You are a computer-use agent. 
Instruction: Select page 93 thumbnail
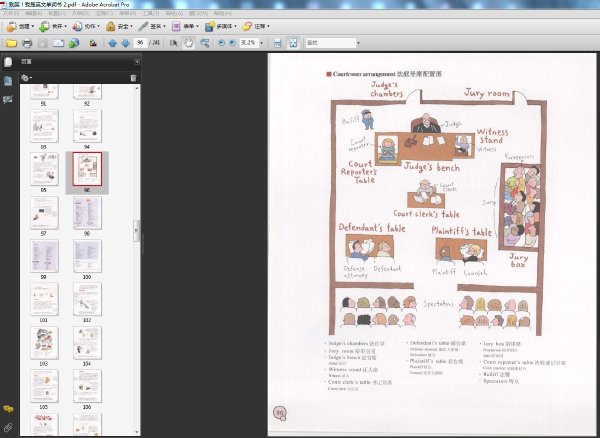(x=44, y=126)
